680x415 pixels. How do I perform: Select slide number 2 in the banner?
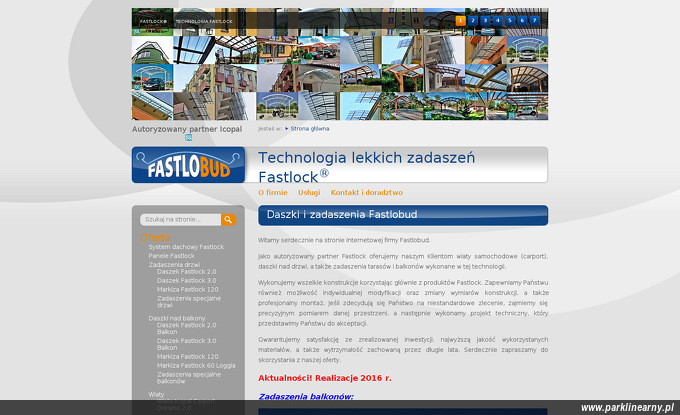tap(473, 20)
